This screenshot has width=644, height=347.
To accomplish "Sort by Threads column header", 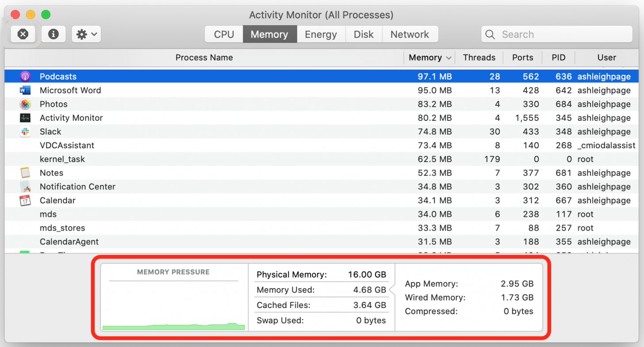I will click(x=479, y=58).
